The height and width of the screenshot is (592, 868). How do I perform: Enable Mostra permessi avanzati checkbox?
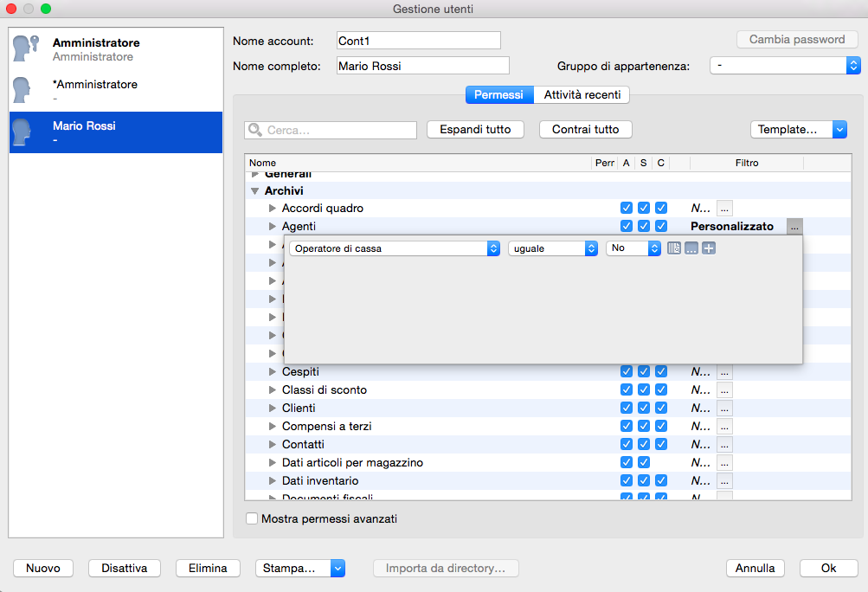(x=252, y=519)
